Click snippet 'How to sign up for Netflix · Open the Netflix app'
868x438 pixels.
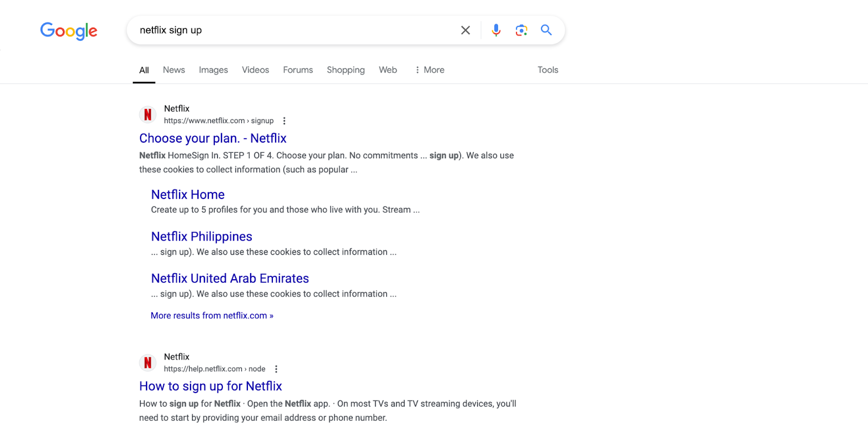click(x=328, y=411)
